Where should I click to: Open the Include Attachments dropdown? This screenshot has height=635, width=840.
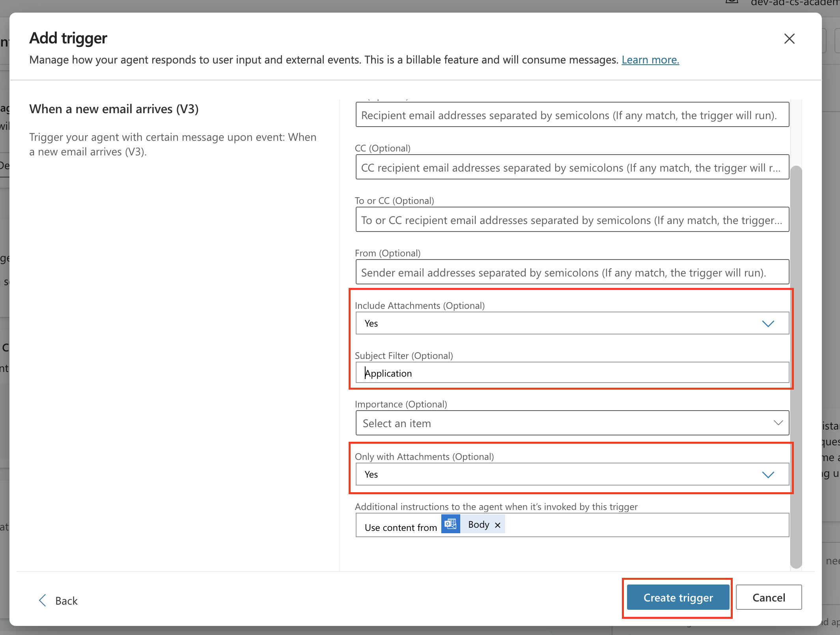point(768,323)
